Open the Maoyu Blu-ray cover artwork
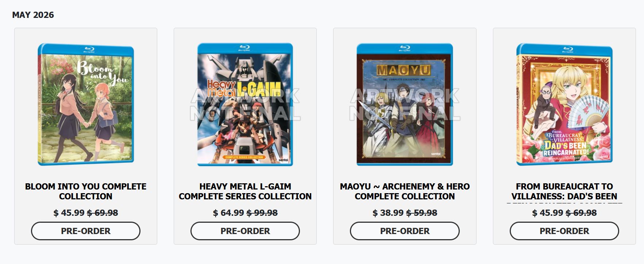644x264 pixels. point(405,104)
